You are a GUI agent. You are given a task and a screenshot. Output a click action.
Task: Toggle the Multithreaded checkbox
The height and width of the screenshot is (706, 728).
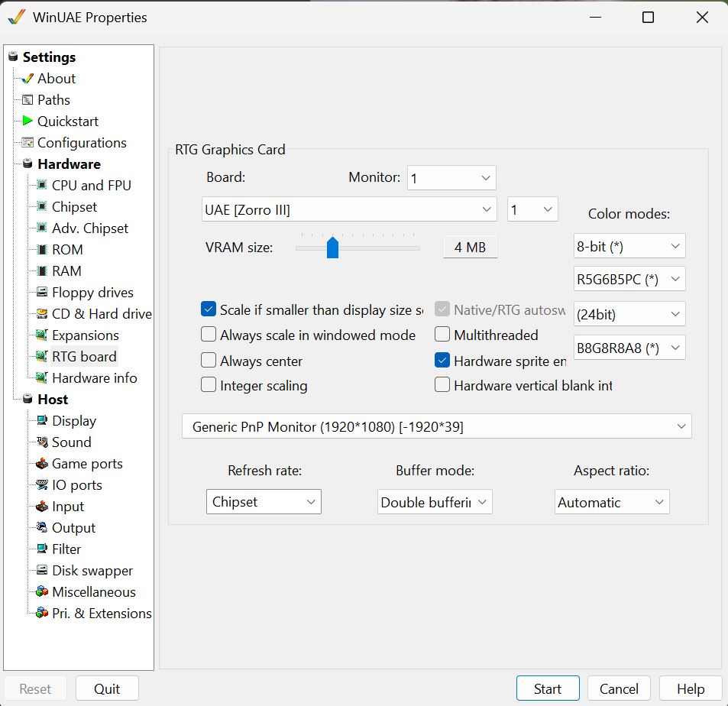pyautogui.click(x=442, y=335)
